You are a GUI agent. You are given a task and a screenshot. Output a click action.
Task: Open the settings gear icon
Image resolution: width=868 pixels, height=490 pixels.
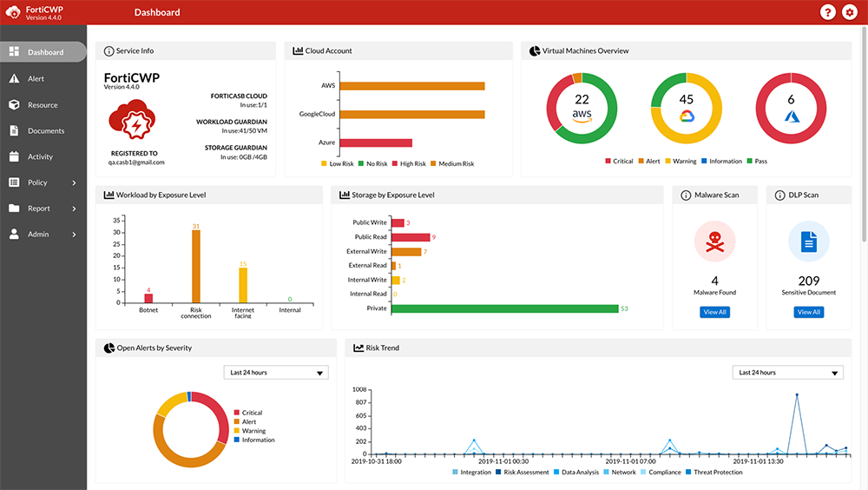click(x=850, y=12)
